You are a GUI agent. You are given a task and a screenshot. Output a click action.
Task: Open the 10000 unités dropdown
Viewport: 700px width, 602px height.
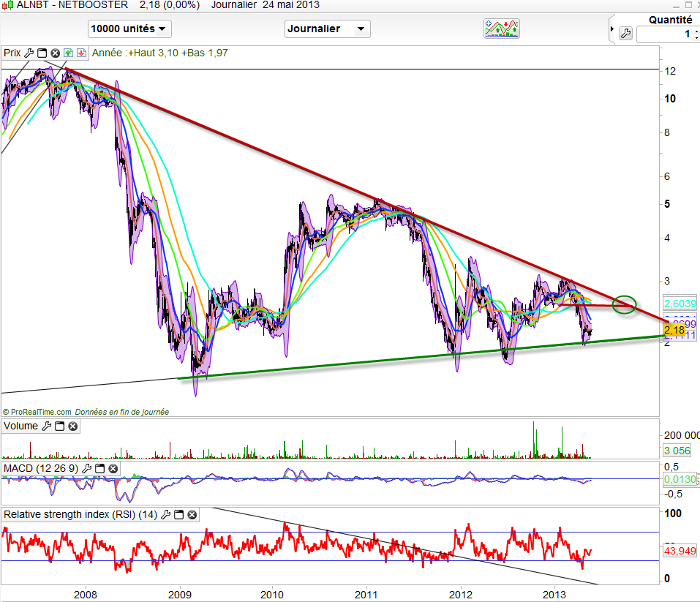pos(129,29)
